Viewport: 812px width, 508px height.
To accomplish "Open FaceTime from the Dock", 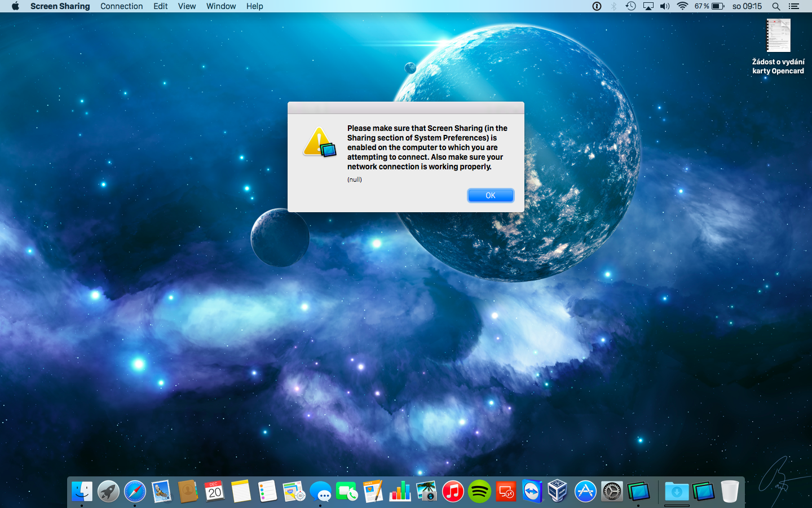I will click(x=347, y=492).
